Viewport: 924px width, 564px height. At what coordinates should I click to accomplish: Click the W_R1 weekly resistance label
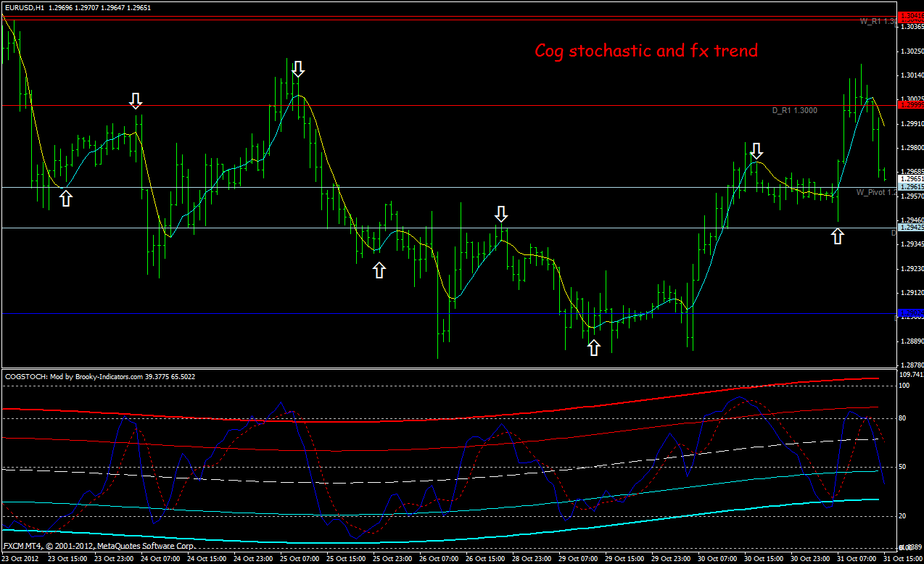(878, 22)
